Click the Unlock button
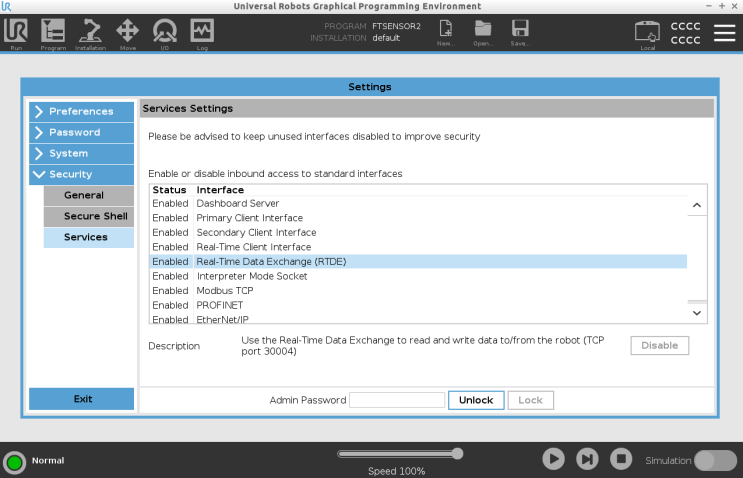Viewport: 743px width, 478px height. tap(476, 400)
